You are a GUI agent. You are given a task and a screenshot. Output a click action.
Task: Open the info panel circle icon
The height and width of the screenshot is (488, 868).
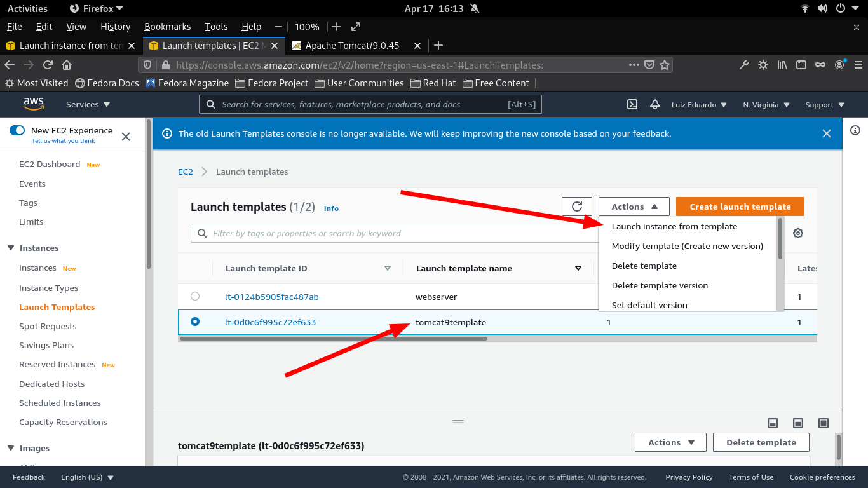[855, 130]
